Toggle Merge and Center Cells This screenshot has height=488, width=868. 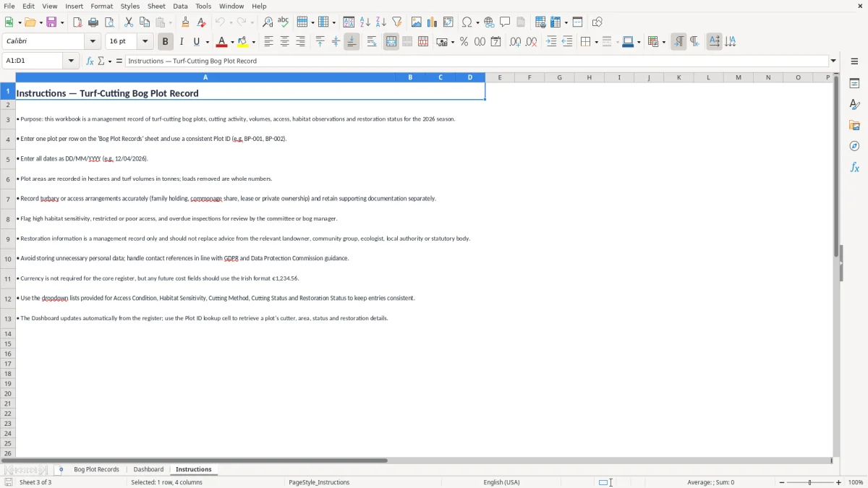pyautogui.click(x=391, y=42)
